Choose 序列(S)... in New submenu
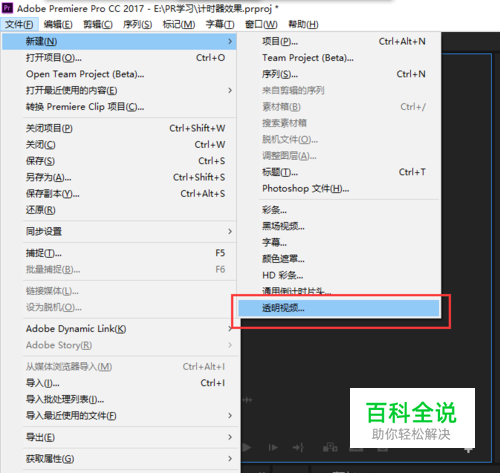The width and height of the screenshot is (500, 473). (x=339, y=74)
